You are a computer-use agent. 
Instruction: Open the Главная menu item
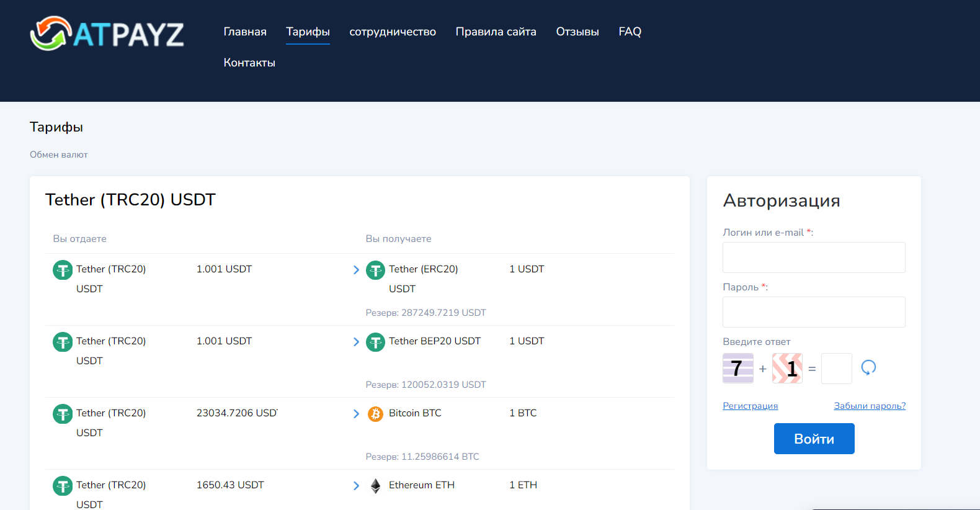245,32
